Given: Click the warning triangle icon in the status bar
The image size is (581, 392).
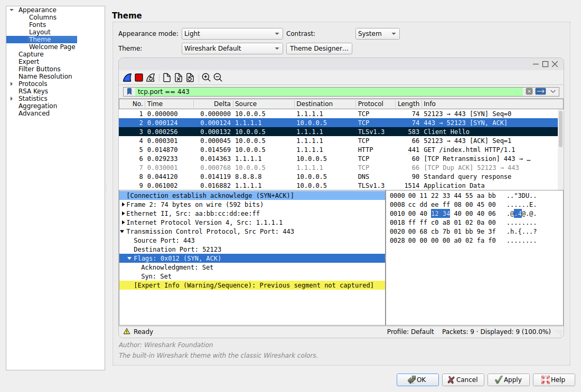Looking at the screenshot, I should [x=127, y=331].
